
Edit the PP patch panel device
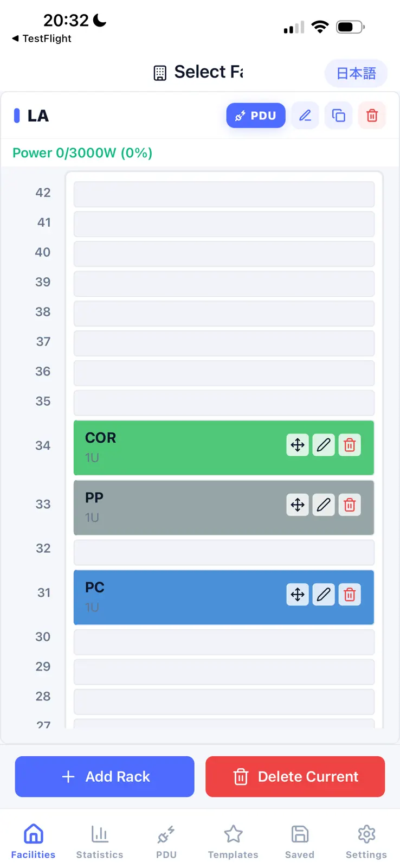coord(324,505)
